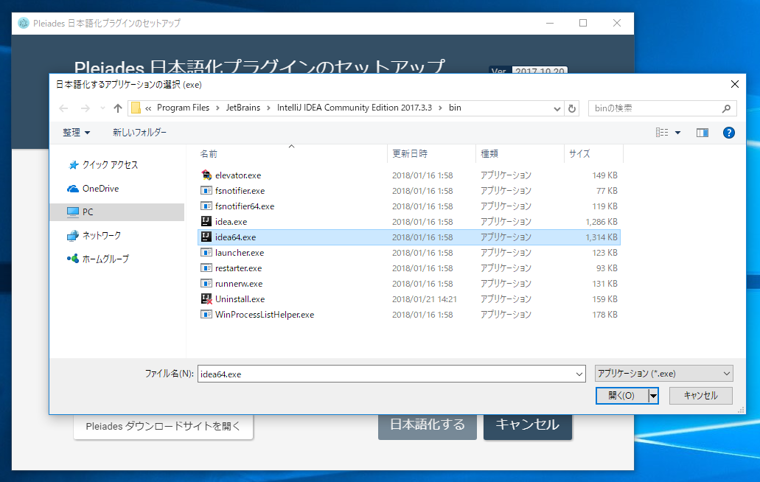Select the Uninstall.exe file icon
Image resolution: width=760 pixels, height=482 pixels.
coord(206,299)
